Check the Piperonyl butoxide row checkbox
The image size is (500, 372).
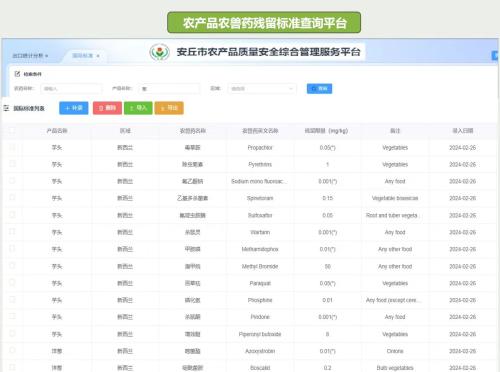tap(12, 333)
